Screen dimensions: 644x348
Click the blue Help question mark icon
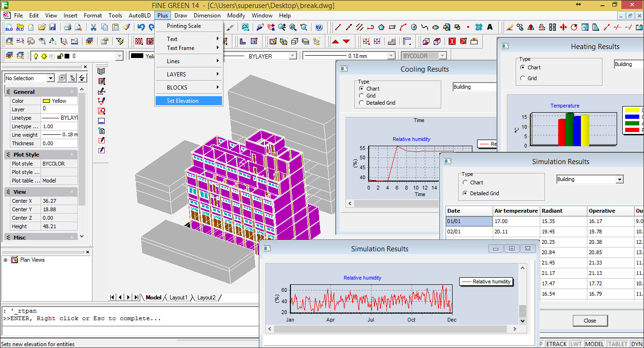(319, 27)
